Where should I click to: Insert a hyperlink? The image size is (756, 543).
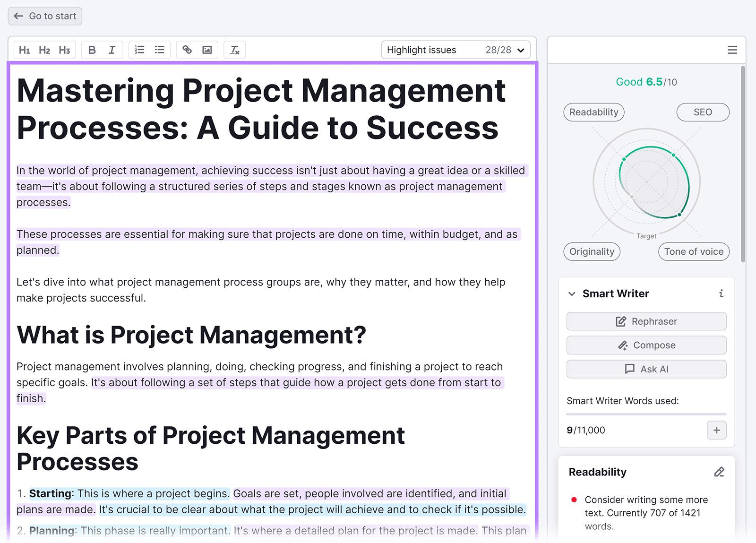coord(187,50)
